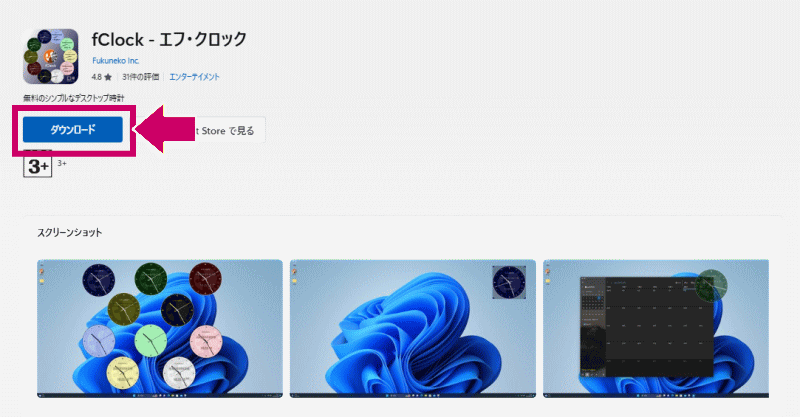Open the 31件の評価 reviews count

[141, 77]
